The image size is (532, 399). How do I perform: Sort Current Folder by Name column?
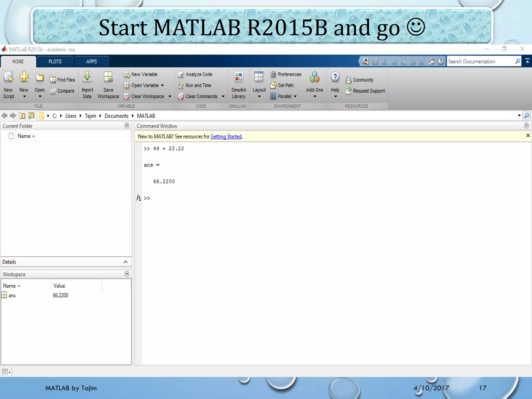coord(26,136)
